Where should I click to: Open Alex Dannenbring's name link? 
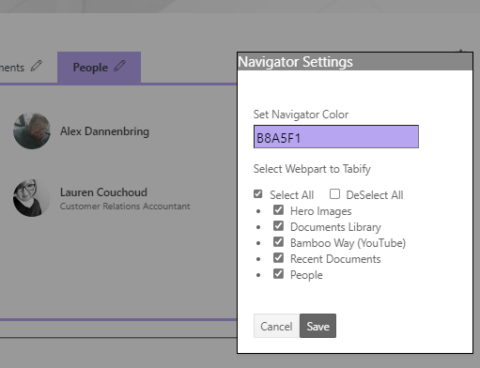[105, 131]
